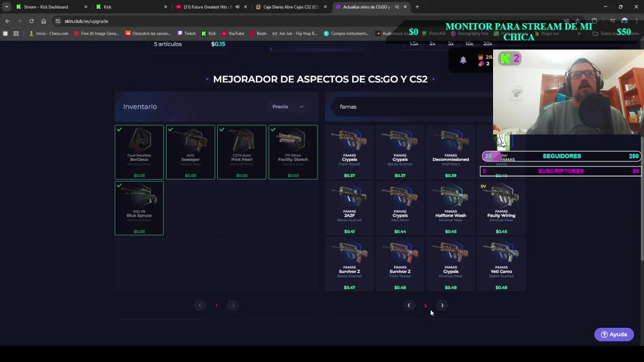Pick FAMAS Crypsis Field-Tested at $0.37
This screenshot has width=644, height=362.
tap(350, 152)
